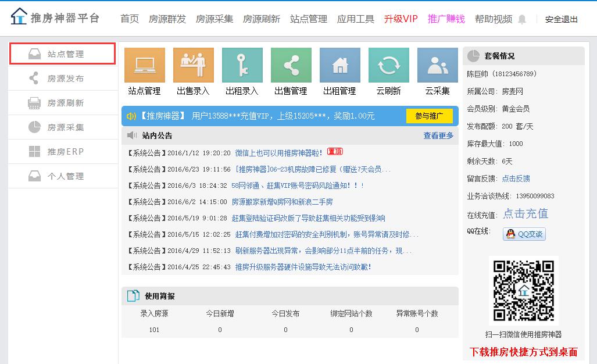
Task: Open announcement 赶集登陆验证码改版
Action: [309, 218]
